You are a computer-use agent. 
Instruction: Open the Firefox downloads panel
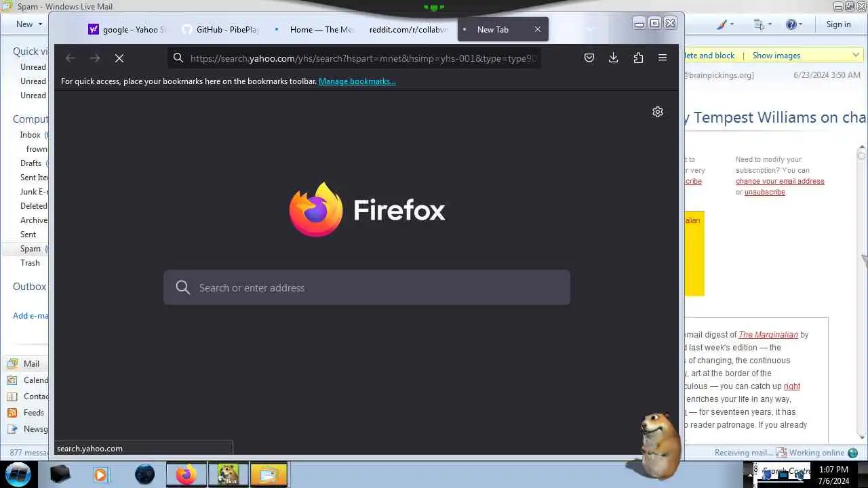(614, 58)
